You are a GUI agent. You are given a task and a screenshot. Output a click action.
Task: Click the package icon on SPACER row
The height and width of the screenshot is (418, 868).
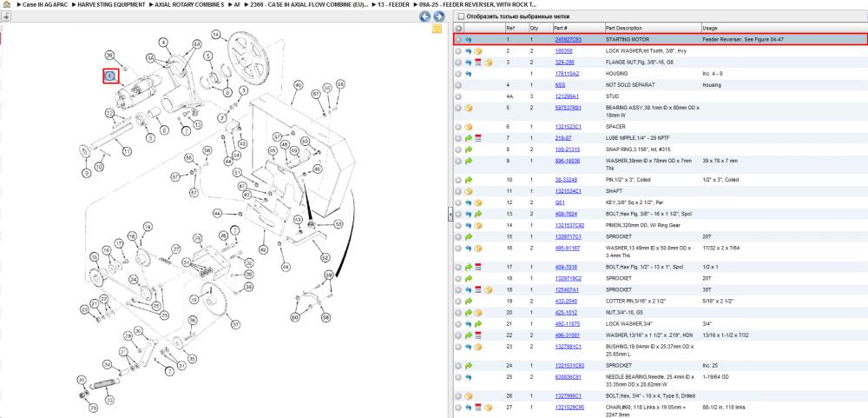(469, 126)
